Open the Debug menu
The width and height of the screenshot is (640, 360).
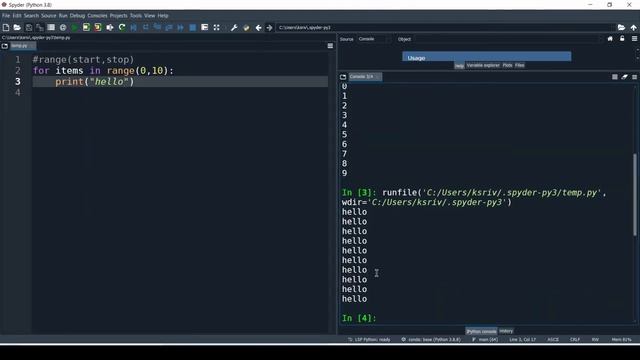pos(77,16)
